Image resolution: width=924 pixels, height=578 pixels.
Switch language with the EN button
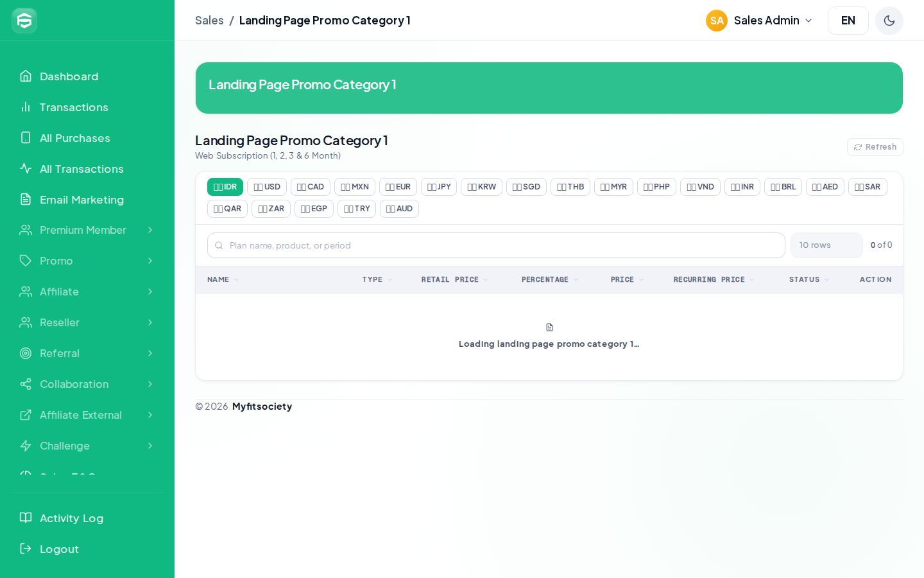click(x=848, y=21)
